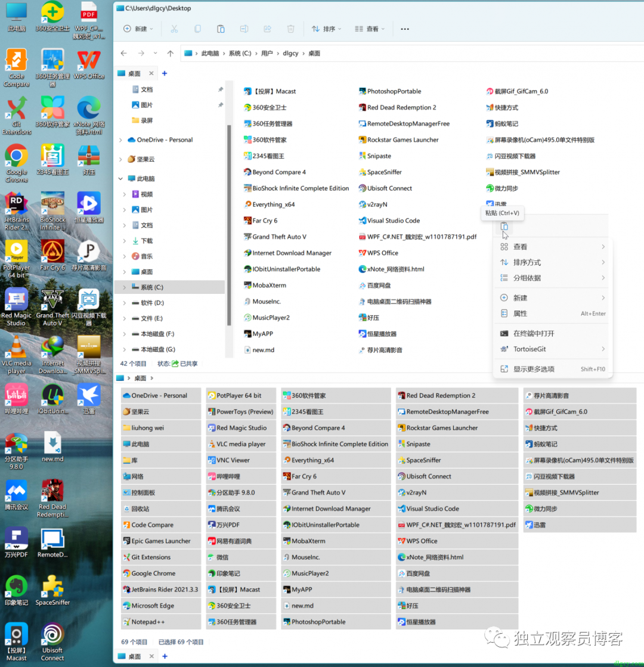644x667 pixels.
Task: Choose 显示更多选项 in context menu
Action: pyautogui.click(x=553, y=369)
